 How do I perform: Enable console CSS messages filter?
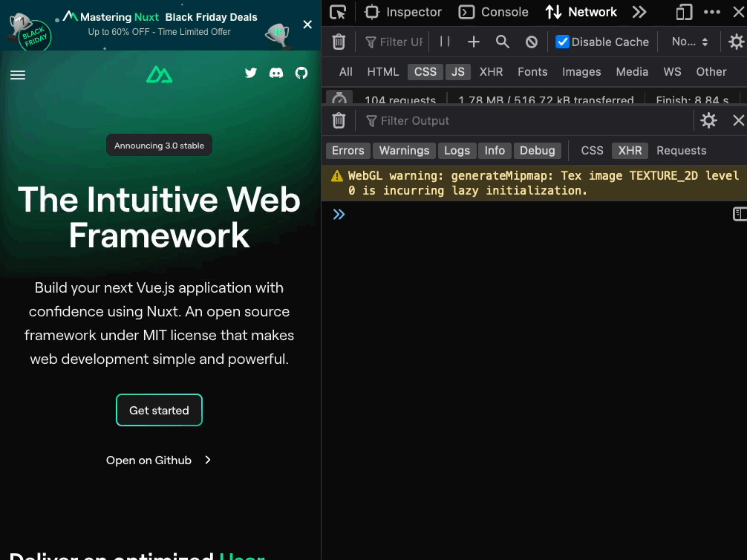[x=592, y=151]
